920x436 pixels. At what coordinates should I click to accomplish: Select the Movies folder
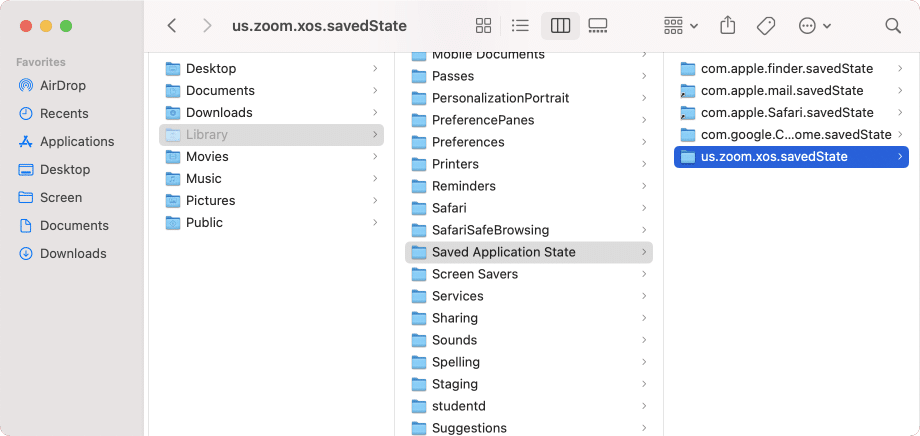271,157
